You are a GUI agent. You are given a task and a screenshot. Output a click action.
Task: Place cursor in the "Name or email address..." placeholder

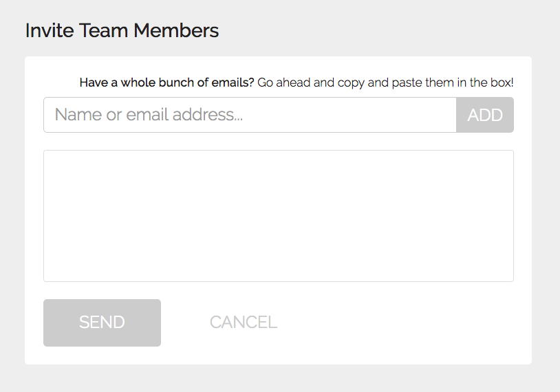click(149, 115)
